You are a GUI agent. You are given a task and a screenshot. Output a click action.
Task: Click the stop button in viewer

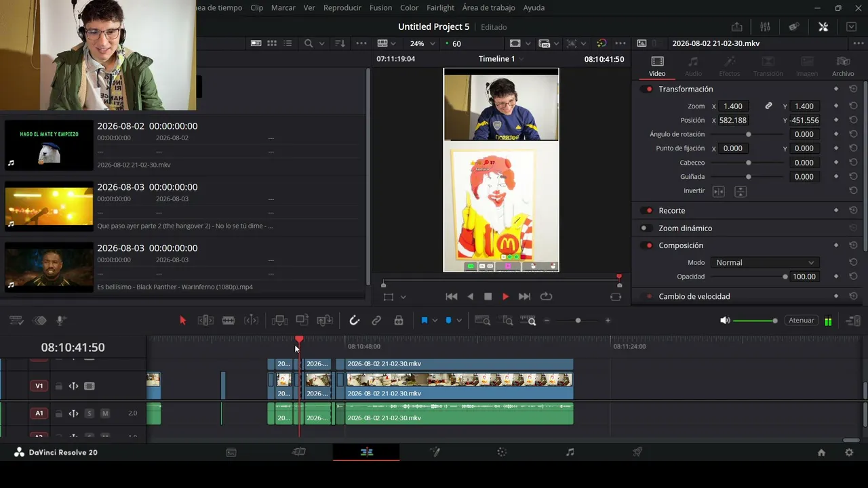[488, 297]
